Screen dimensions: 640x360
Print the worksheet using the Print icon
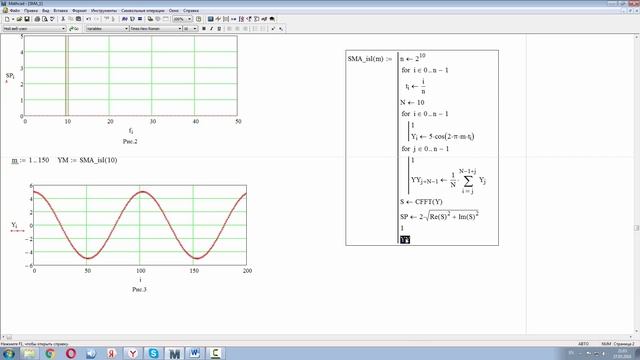pos(37,19)
